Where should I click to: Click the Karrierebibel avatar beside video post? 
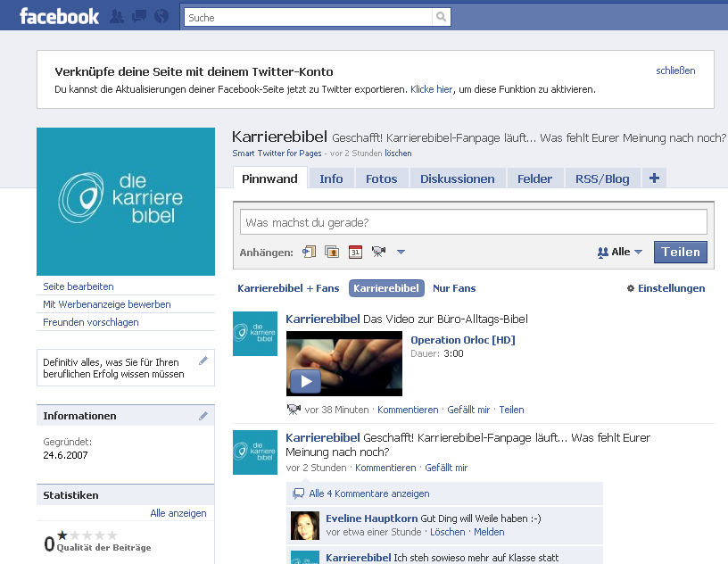[x=255, y=334]
